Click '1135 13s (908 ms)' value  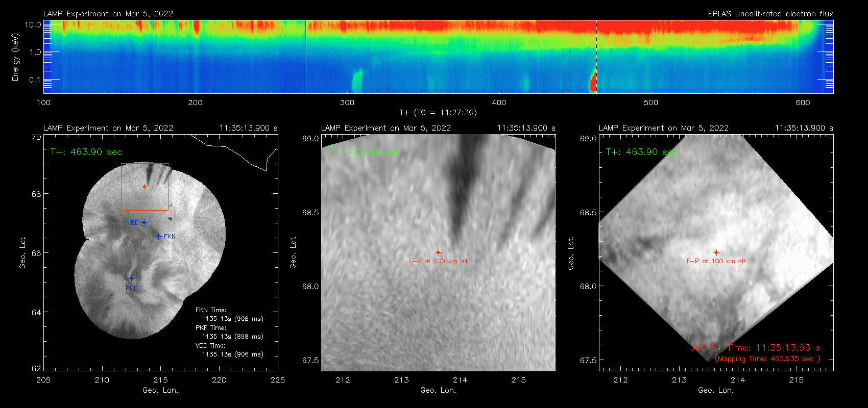click(233, 319)
